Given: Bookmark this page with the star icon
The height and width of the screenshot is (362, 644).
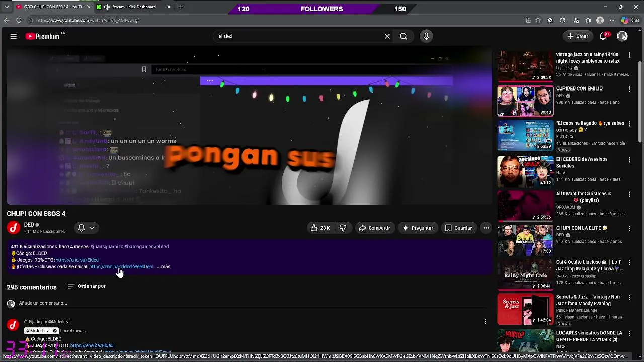Looking at the screenshot, I should click(x=538, y=20).
